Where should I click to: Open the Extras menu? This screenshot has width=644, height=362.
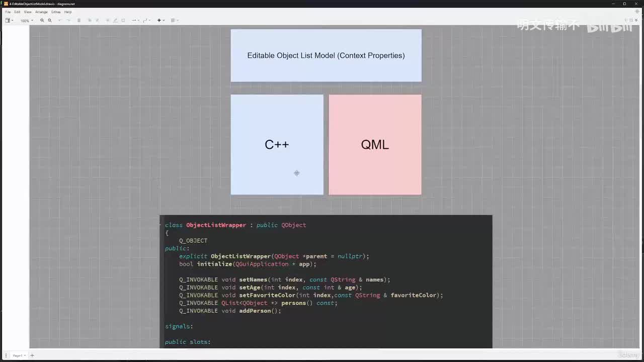(56, 12)
